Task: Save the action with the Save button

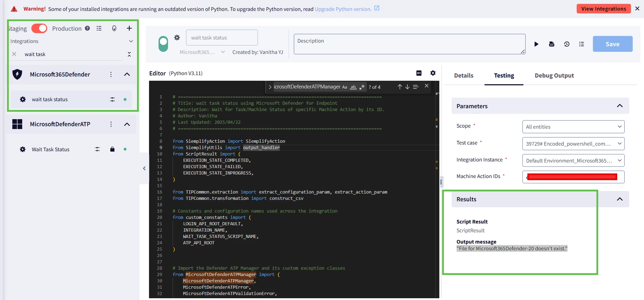Action: tap(613, 44)
